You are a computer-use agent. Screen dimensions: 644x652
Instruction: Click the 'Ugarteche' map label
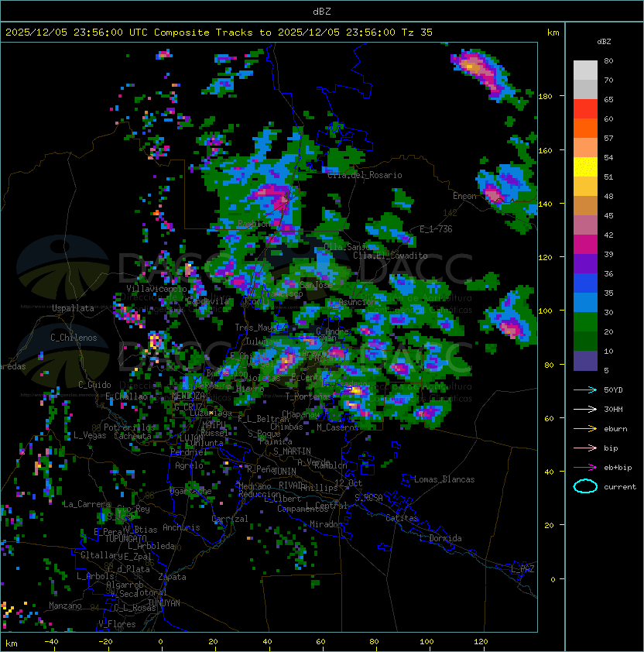tap(191, 491)
